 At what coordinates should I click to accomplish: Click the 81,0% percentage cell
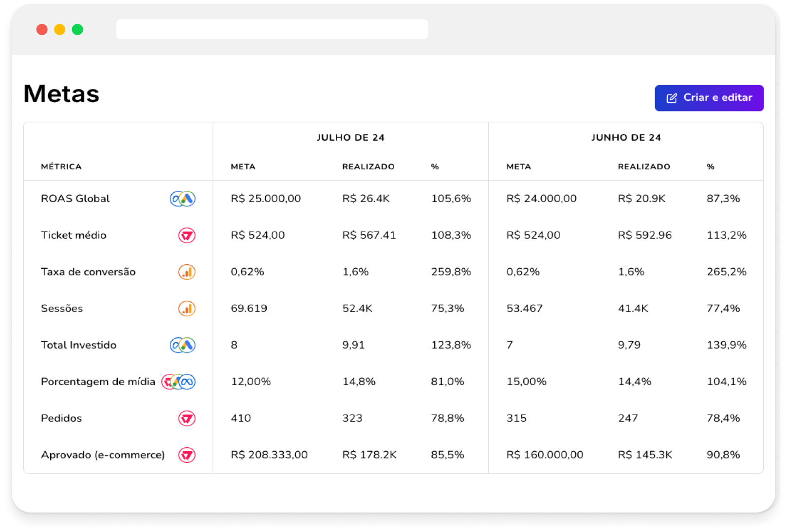(x=448, y=382)
